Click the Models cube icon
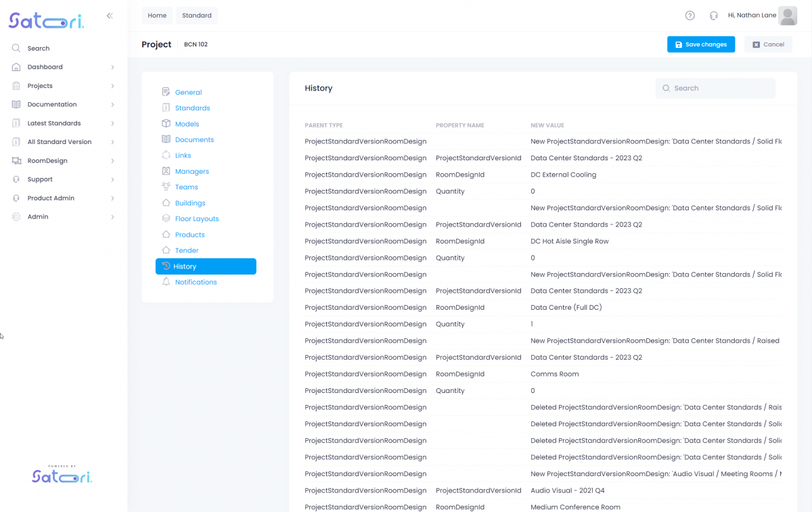812x512 pixels. pos(166,124)
